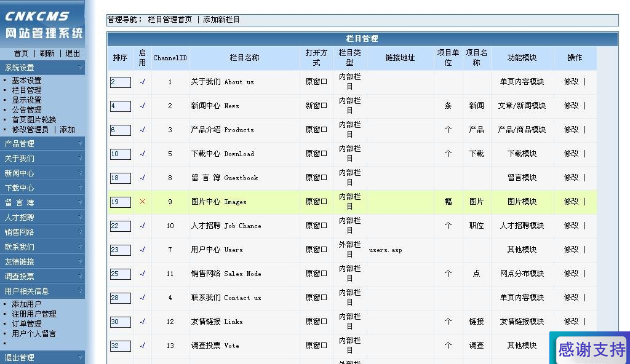Image resolution: width=630 pixels, height=364 pixels.
Task: Toggle enabled checkmark for 联系我们 Contact us row
Action: [x=142, y=298]
